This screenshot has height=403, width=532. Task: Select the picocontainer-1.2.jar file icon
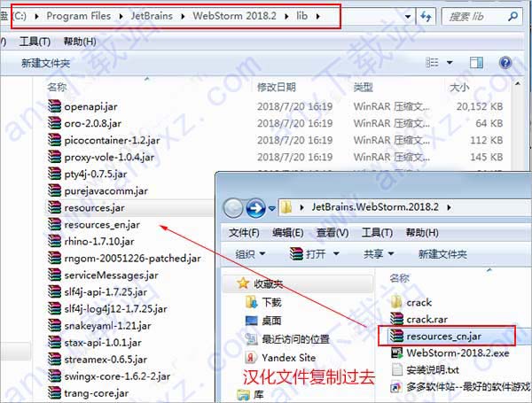pos(54,140)
